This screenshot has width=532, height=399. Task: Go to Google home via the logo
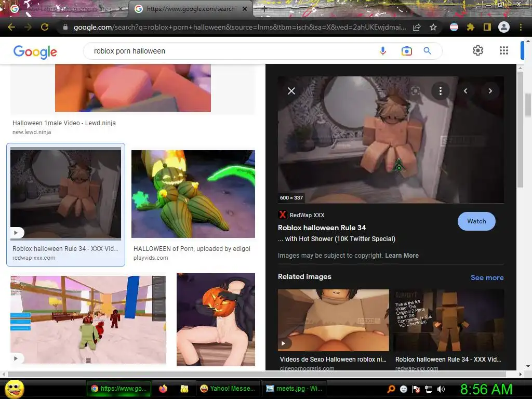[x=35, y=51]
